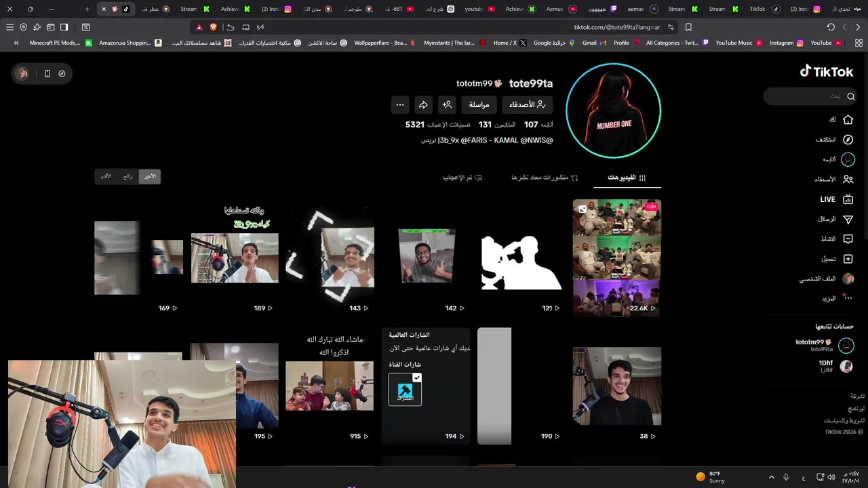Toggle Brave Shields lion icon
Image resolution: width=868 pixels, height=488 pixels.
click(214, 27)
